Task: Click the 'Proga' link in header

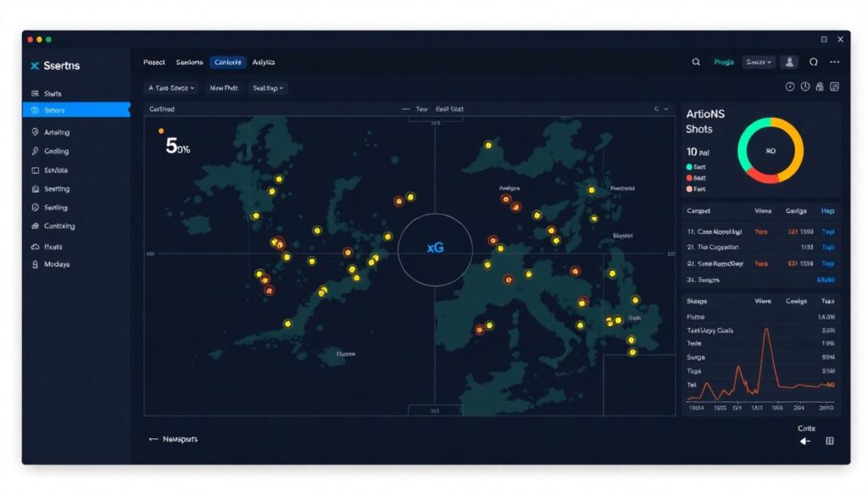Action: [724, 62]
